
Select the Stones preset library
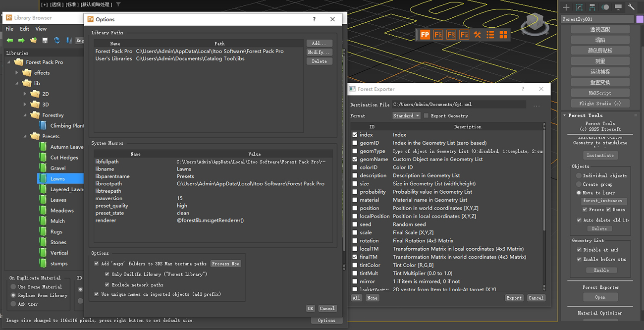click(x=58, y=242)
